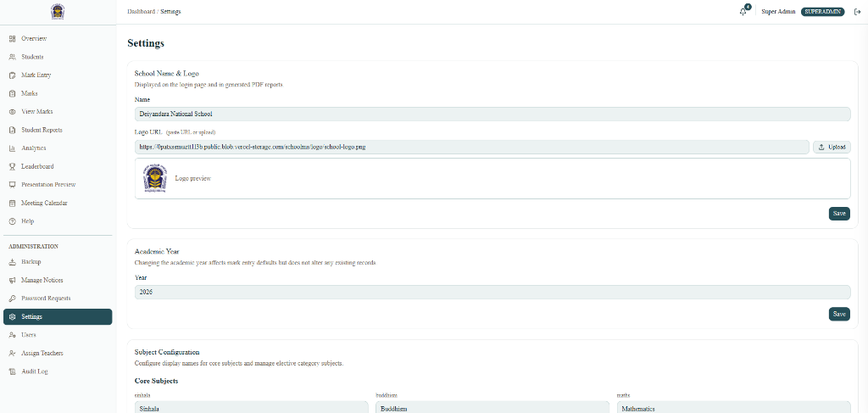Click the View Marks eye icon

click(x=12, y=112)
